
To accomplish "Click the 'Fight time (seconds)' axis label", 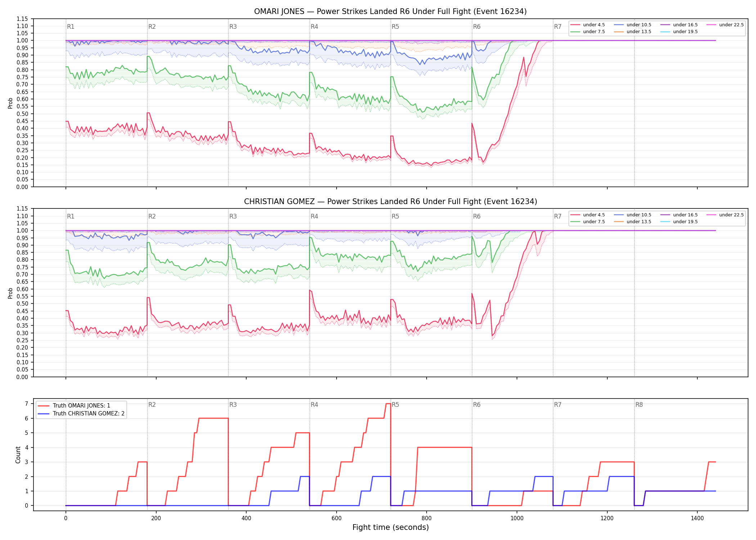I will [x=391, y=527].
